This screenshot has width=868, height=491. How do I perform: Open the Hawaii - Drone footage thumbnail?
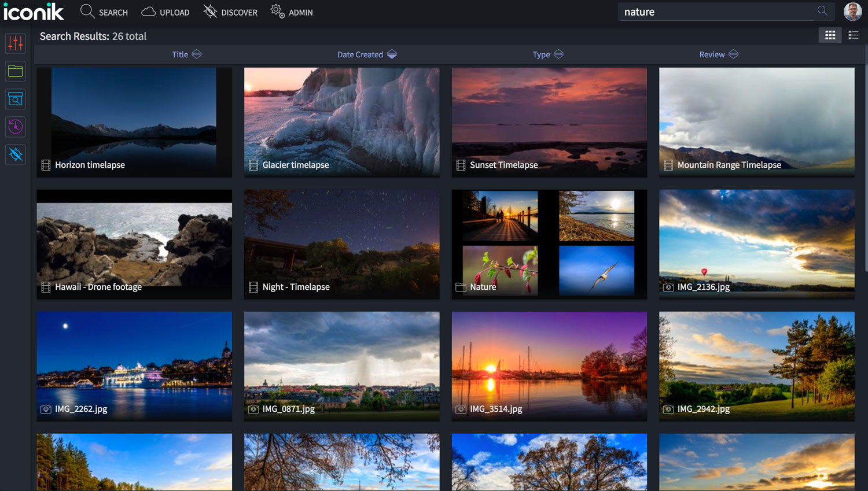click(134, 245)
